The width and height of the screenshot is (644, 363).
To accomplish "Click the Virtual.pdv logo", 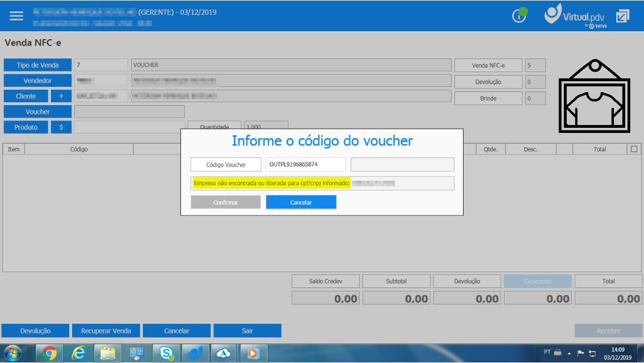I will point(575,15).
